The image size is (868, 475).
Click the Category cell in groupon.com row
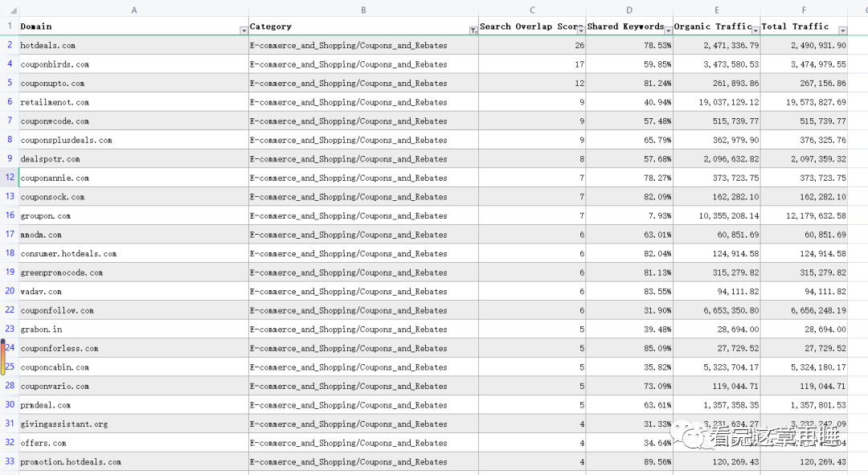coord(364,215)
